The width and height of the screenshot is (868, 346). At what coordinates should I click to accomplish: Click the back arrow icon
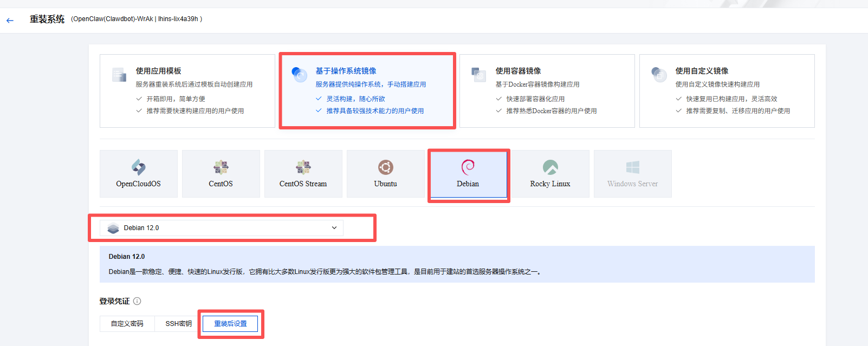pos(10,21)
